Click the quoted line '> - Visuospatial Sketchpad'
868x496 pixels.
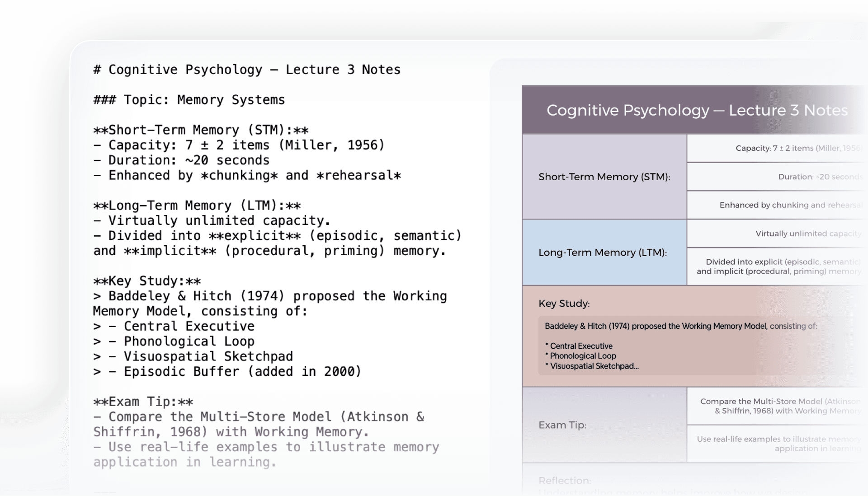(193, 356)
